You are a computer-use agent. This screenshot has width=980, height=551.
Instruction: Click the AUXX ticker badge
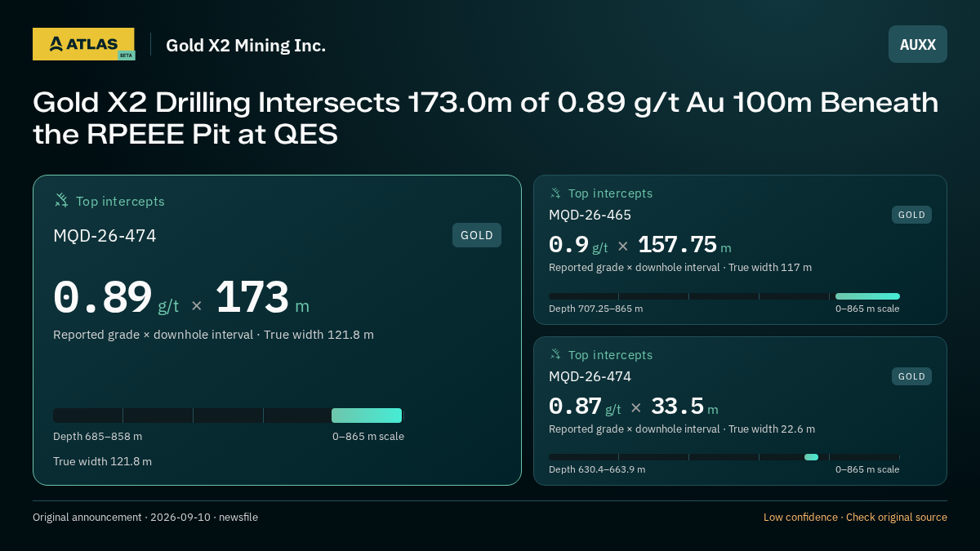click(x=918, y=44)
